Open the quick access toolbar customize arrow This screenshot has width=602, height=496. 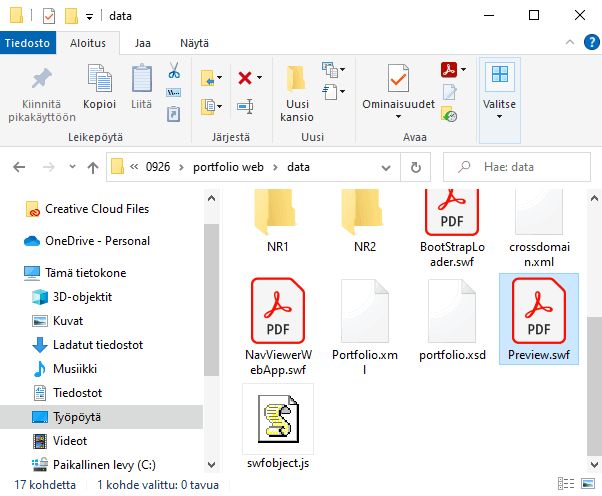pyautogui.click(x=89, y=17)
